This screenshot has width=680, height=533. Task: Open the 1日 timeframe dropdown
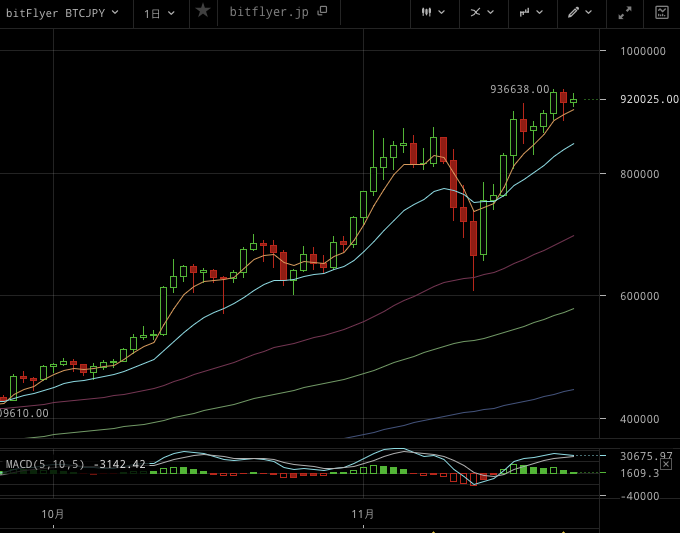coord(159,14)
